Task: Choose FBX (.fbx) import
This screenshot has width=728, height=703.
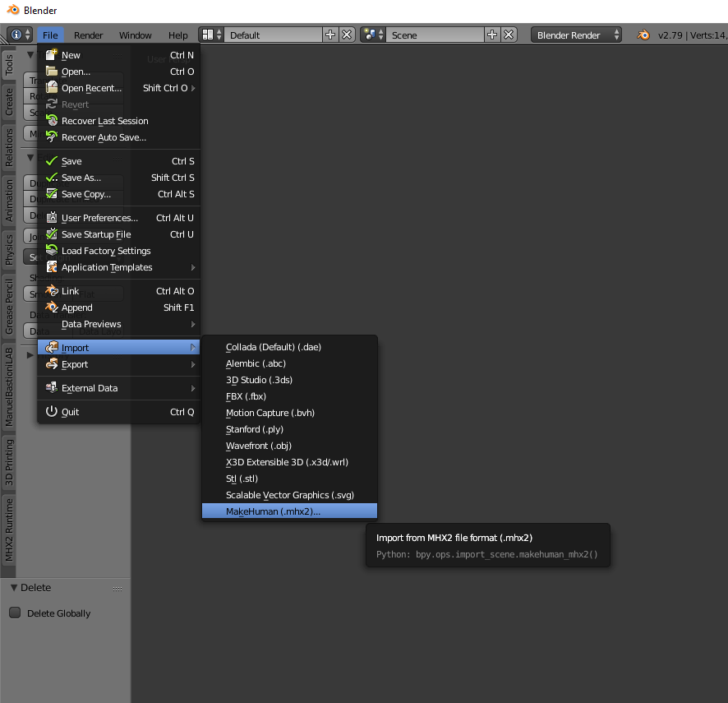Action: click(289, 396)
